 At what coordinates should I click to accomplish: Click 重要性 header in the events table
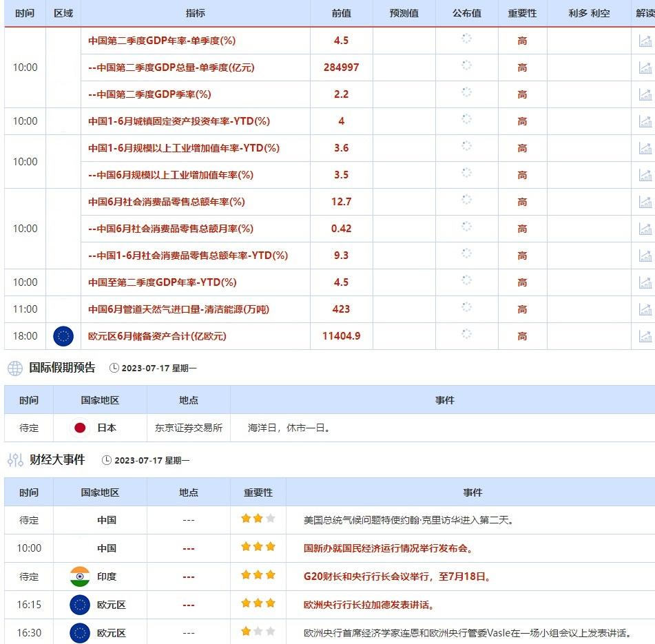[257, 492]
